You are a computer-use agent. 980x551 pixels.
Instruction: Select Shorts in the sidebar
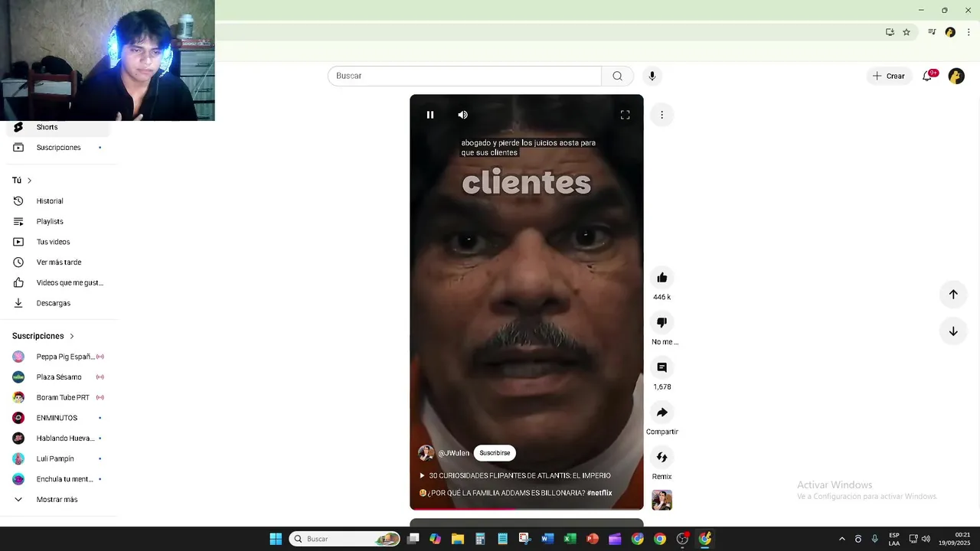click(x=58, y=127)
